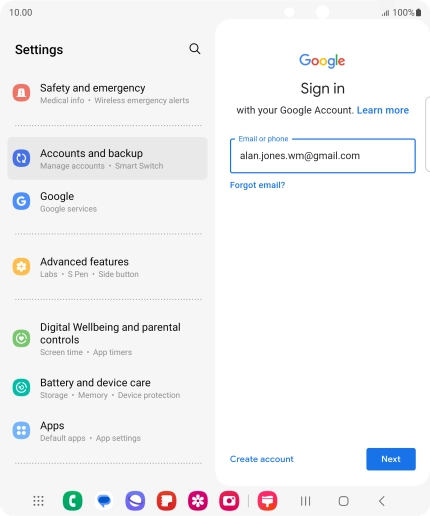
Task: Open the red Notes app icon
Action: coord(166,501)
